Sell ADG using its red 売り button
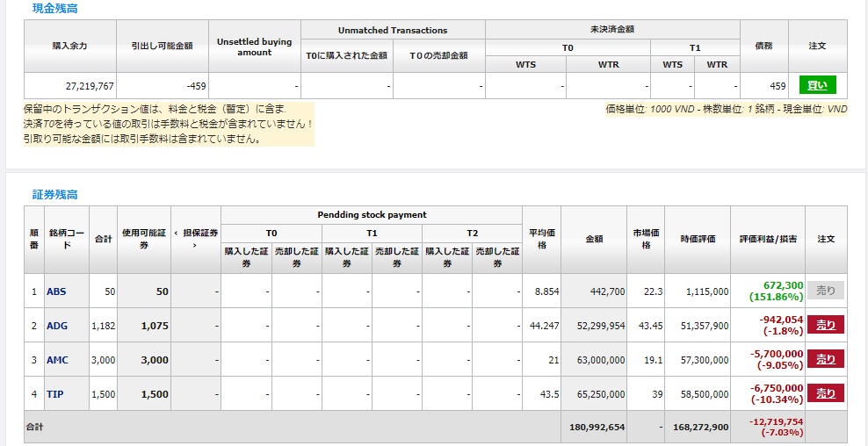 826,325
